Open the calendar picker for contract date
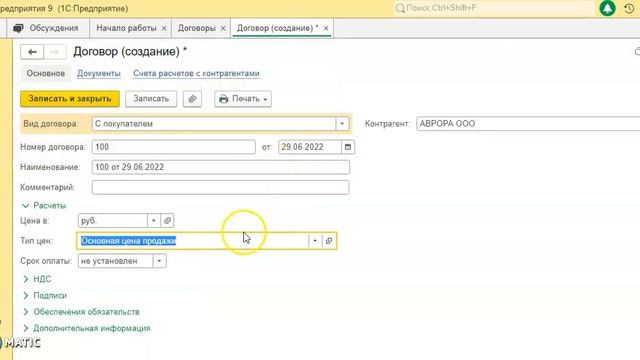This screenshot has height=360, width=640. (x=348, y=147)
